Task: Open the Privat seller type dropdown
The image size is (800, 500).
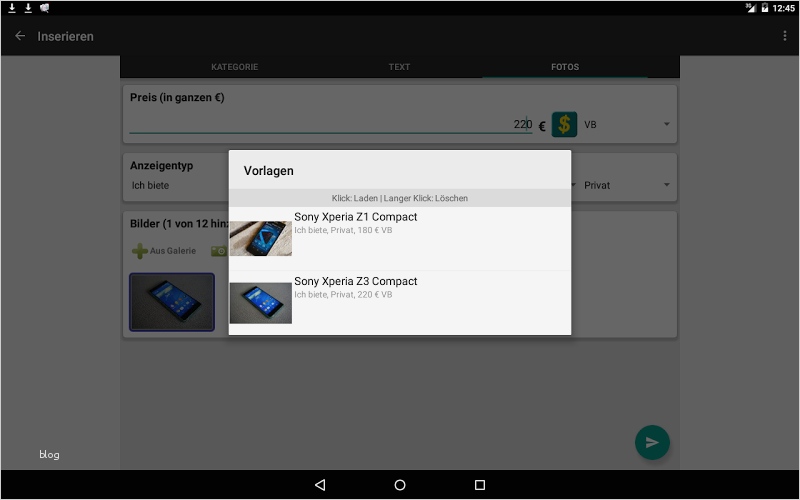Action: (627, 185)
